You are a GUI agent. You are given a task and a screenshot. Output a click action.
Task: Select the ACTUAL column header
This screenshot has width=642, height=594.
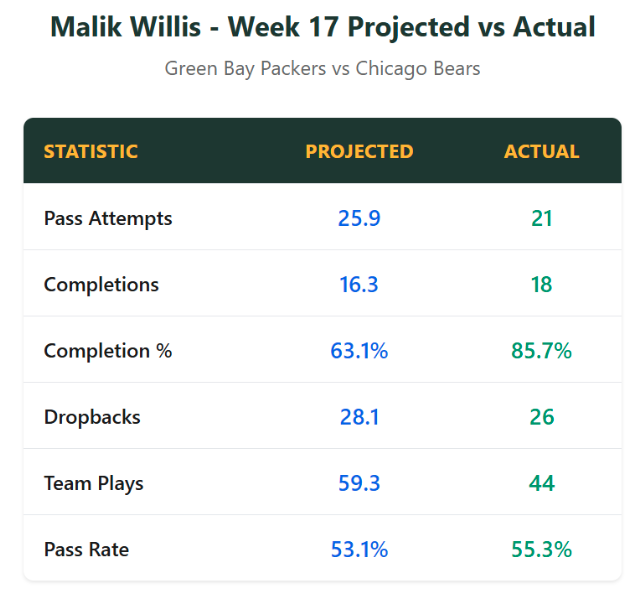point(542,151)
